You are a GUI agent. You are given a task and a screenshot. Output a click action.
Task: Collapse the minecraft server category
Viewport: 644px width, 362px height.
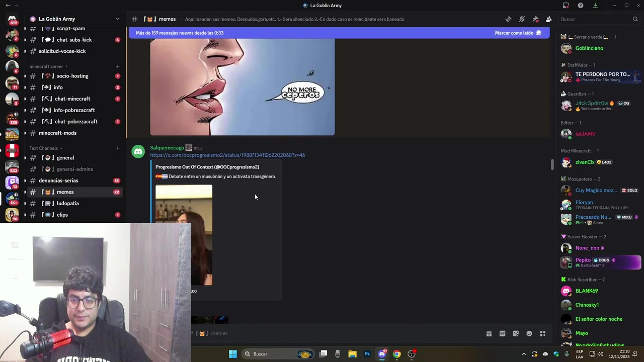[x=48, y=66]
